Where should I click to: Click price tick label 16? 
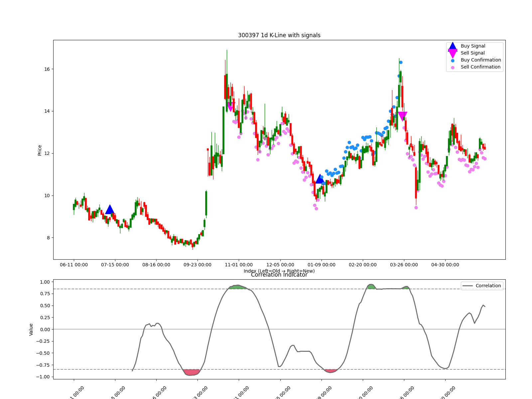click(x=47, y=69)
